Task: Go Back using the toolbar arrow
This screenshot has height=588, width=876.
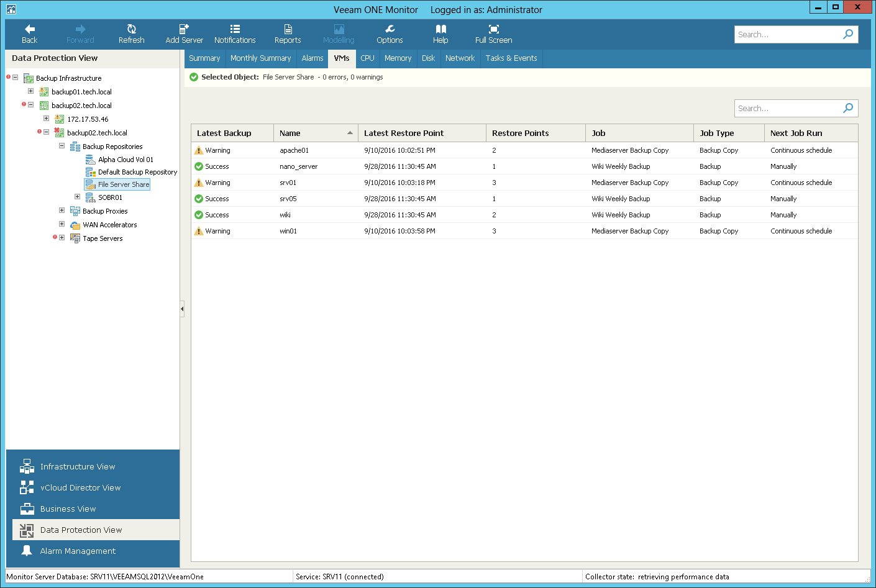Action: coord(29,34)
